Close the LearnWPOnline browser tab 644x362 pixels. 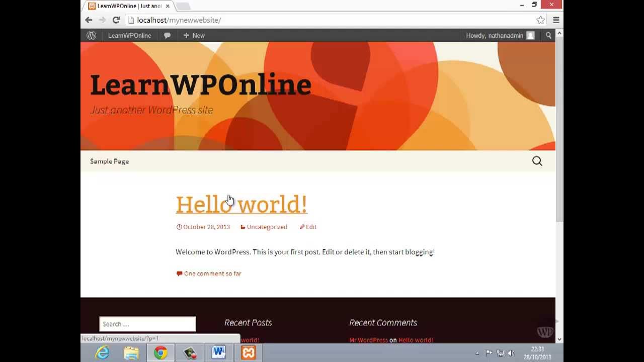click(168, 6)
